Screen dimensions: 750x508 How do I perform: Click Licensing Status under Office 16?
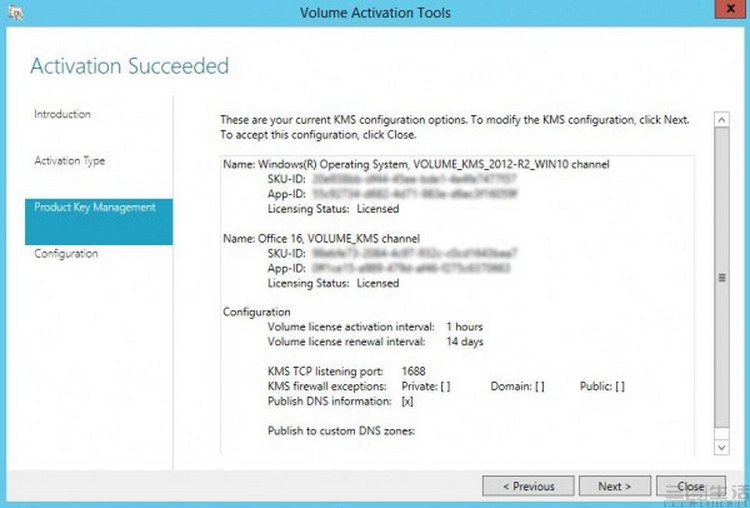pyautogui.click(x=333, y=283)
